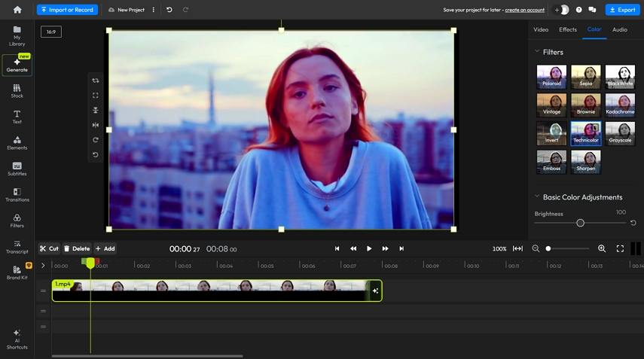The height and width of the screenshot is (359, 644).
Task: Toggle dark/light mode moon icon
Action: point(565,10)
